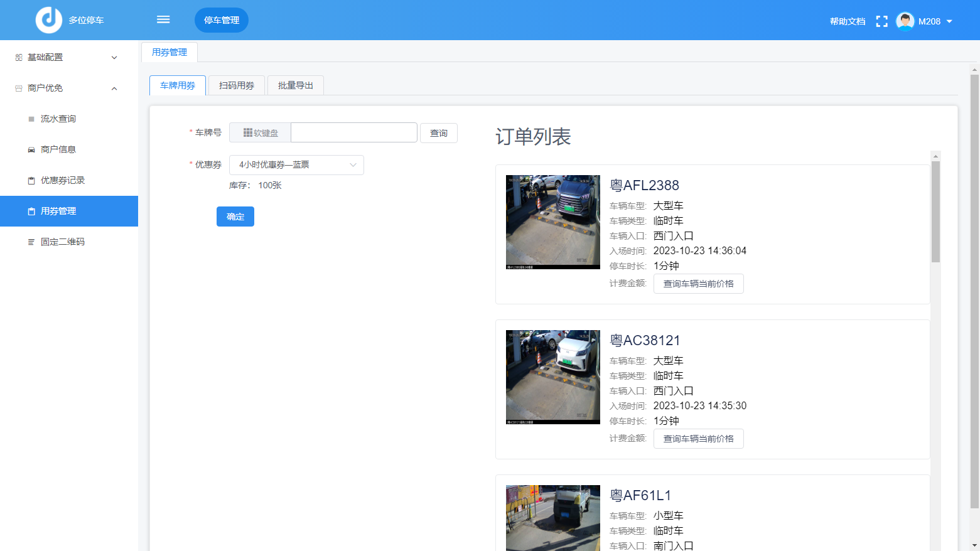Viewport: 980px width, 551px height.
Task: Query current price for 粤AFL2388
Action: 699,284
